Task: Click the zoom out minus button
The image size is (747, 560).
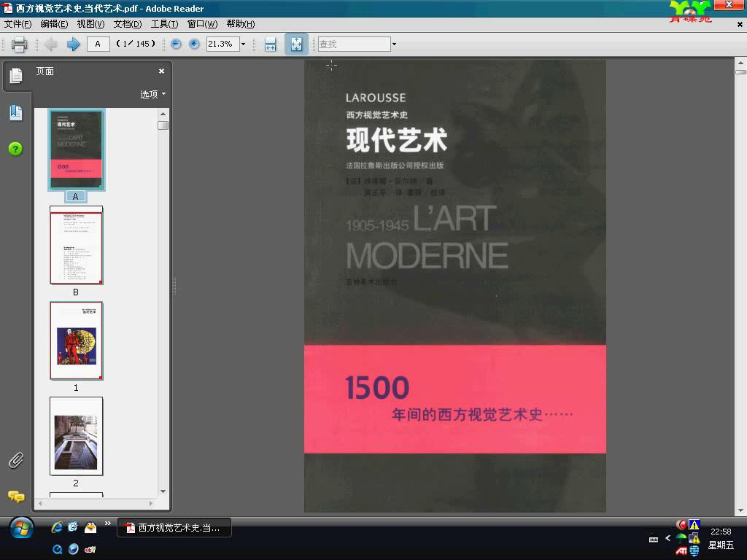Action: 176,44
